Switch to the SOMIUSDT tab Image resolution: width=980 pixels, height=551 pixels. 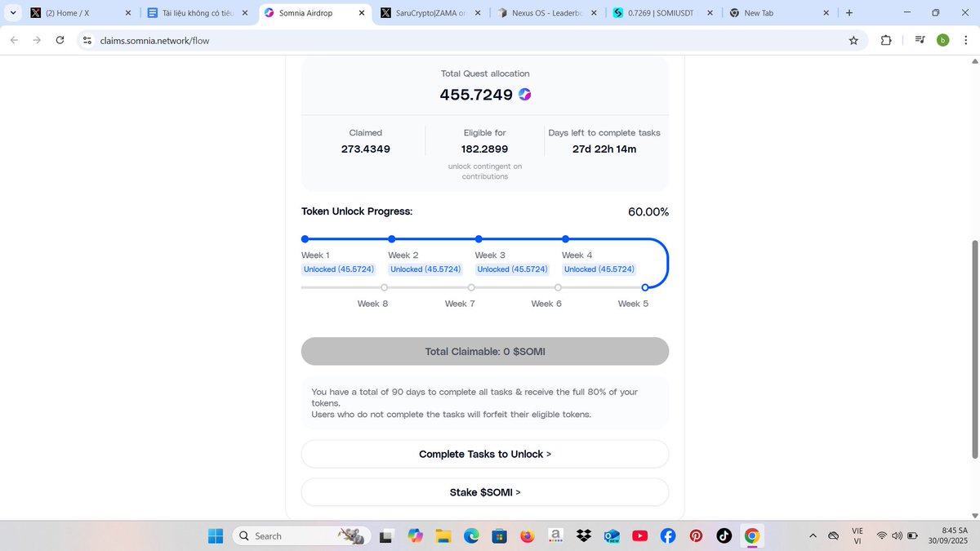tap(665, 13)
